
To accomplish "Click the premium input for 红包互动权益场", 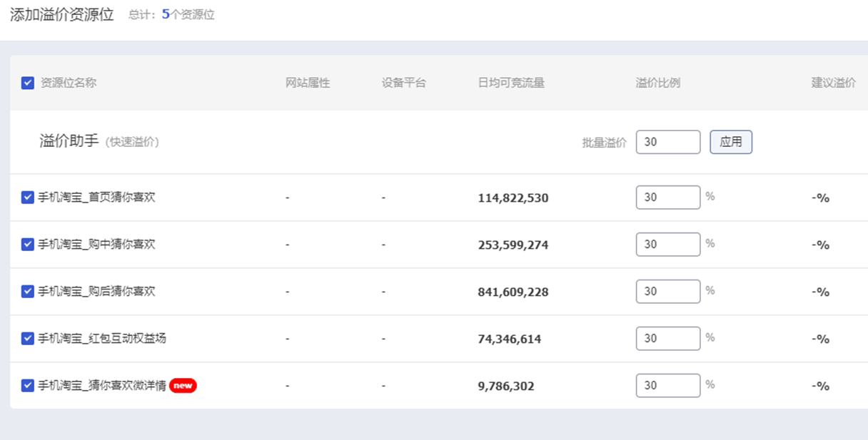I will click(x=667, y=339).
